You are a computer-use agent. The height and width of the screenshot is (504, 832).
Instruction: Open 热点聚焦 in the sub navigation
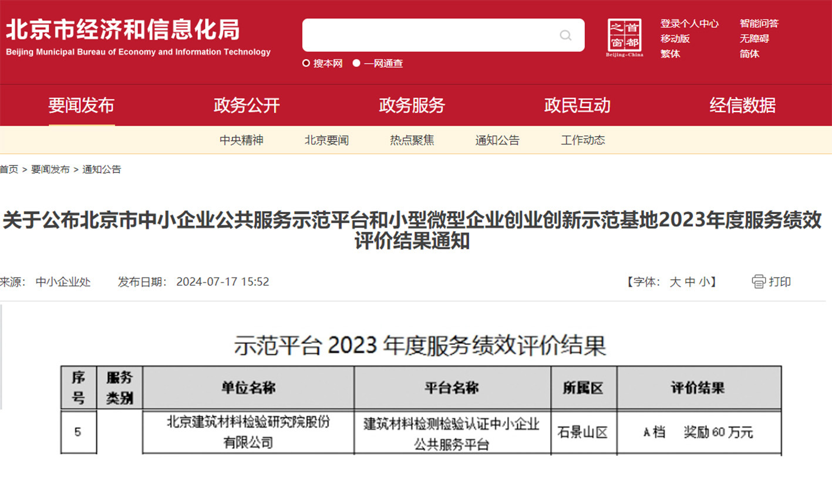(412, 140)
